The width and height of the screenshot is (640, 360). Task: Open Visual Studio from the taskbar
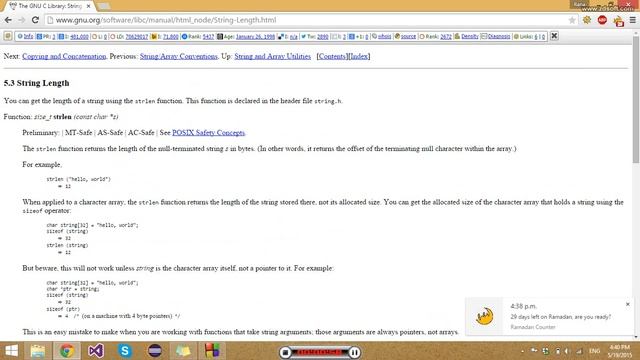pyautogui.click(x=96, y=351)
